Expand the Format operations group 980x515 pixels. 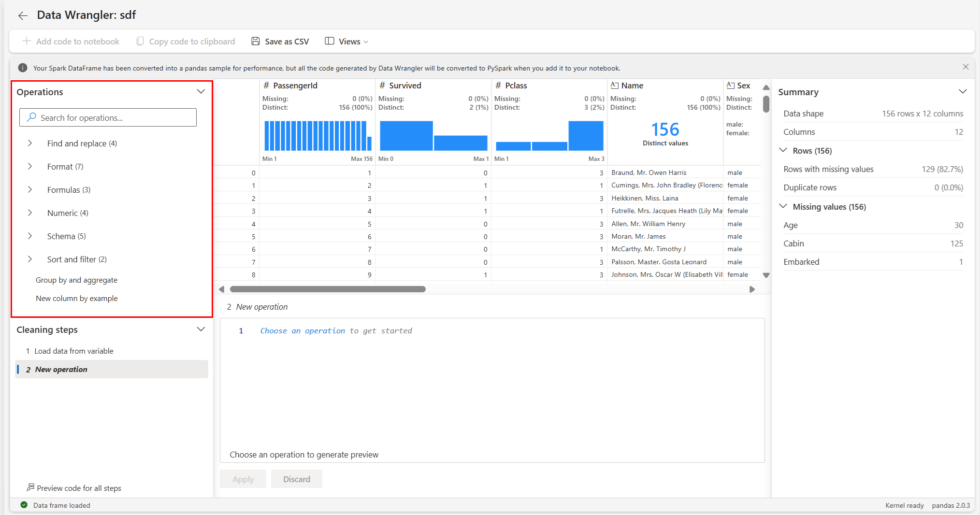(30, 166)
